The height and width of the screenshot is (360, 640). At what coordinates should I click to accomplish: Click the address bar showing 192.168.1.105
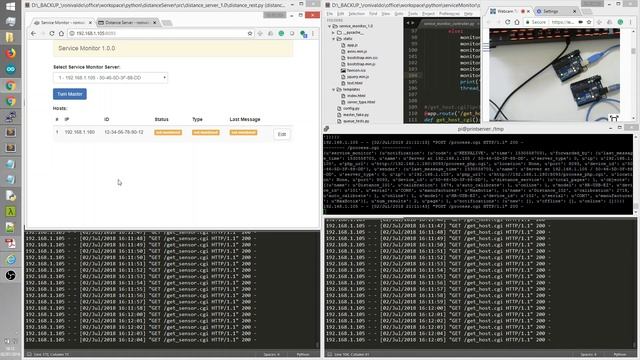click(159, 33)
